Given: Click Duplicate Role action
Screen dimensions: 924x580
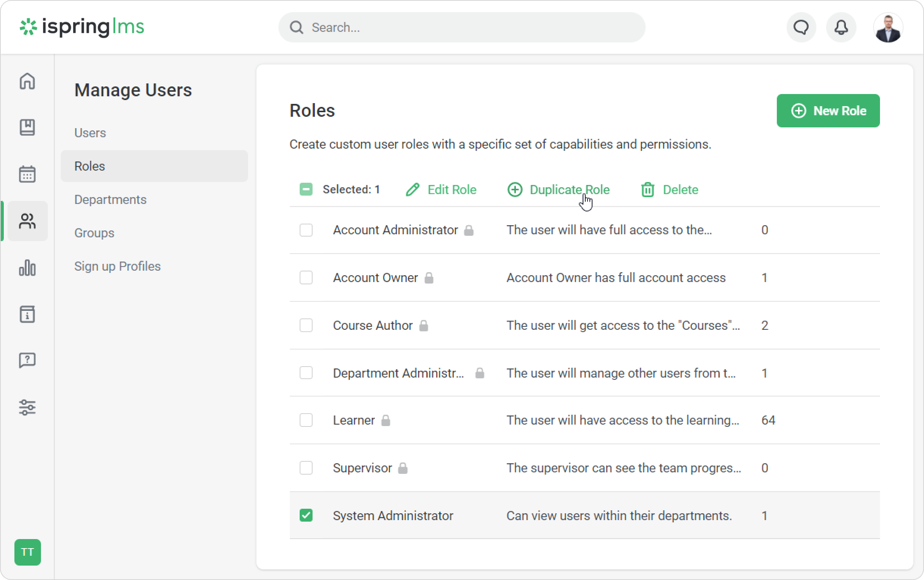Looking at the screenshot, I should (559, 190).
